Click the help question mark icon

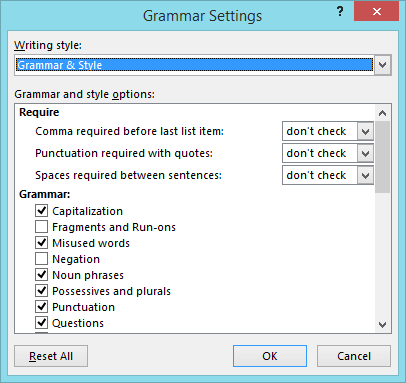[x=340, y=12]
